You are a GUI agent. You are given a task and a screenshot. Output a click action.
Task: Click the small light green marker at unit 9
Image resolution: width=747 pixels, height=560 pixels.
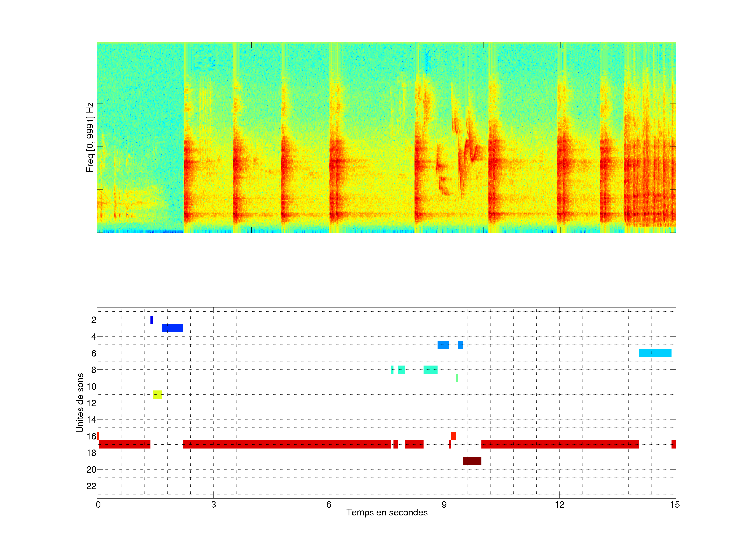(x=457, y=378)
